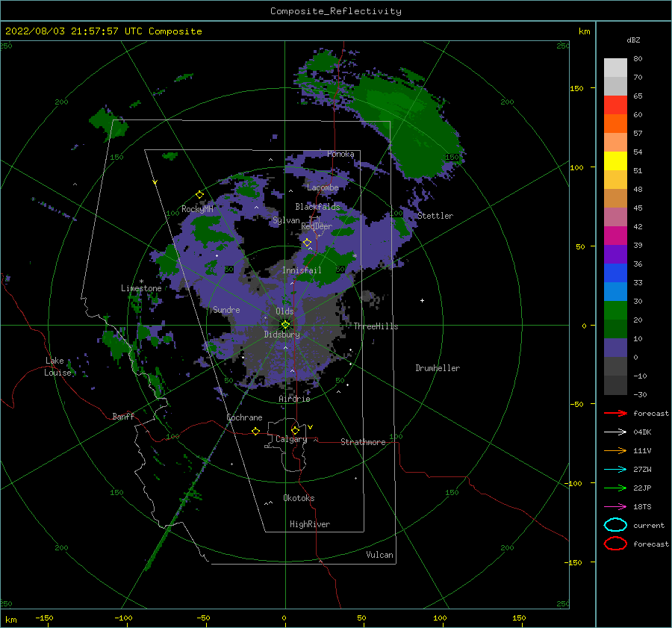Click the light blue 33–30 dBZ swatch
Image resolution: width=672 pixels, height=628 pixels.
pos(615,291)
